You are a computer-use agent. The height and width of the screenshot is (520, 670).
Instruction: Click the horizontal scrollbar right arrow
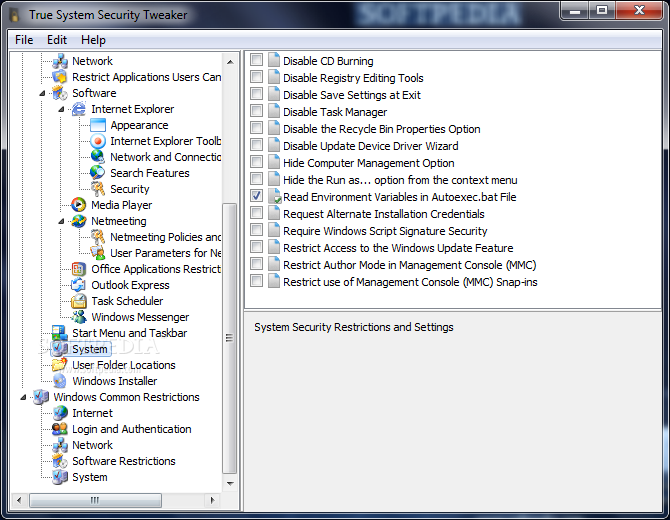(213, 500)
